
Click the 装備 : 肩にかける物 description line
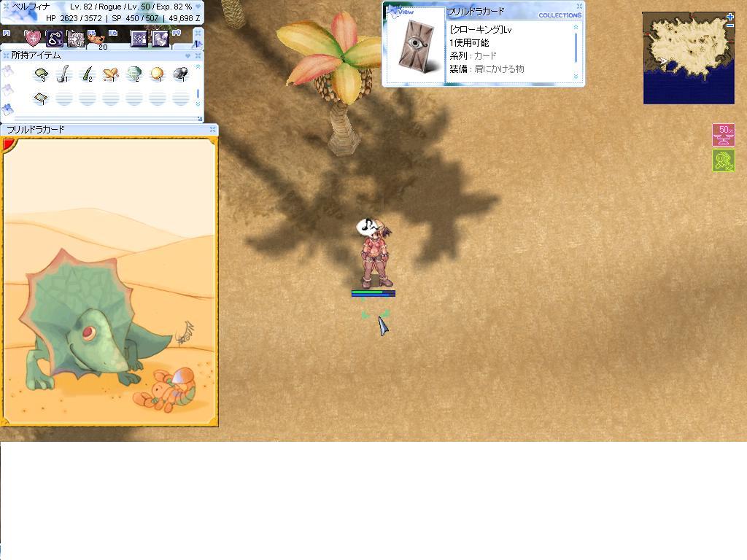(487, 69)
